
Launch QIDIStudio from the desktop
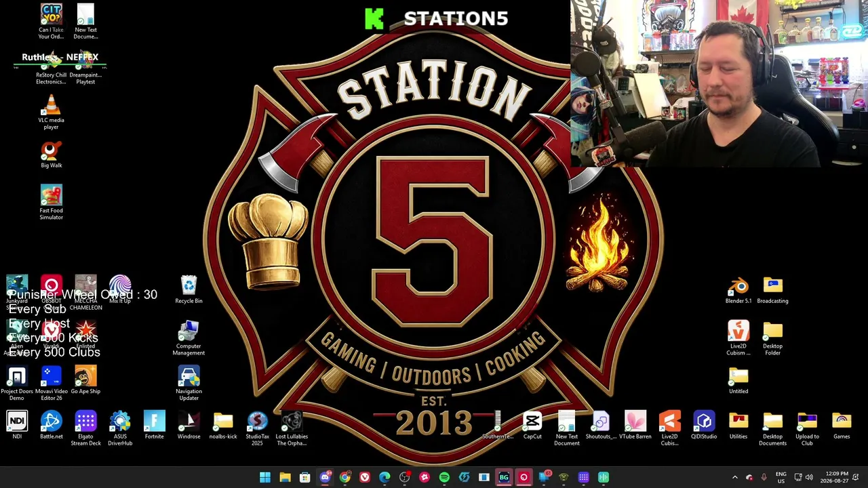pos(704,425)
